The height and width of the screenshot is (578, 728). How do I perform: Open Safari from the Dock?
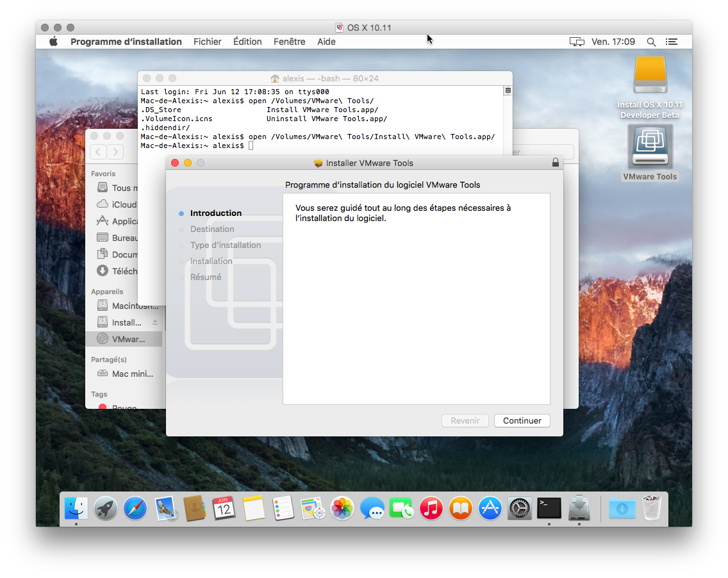135,508
